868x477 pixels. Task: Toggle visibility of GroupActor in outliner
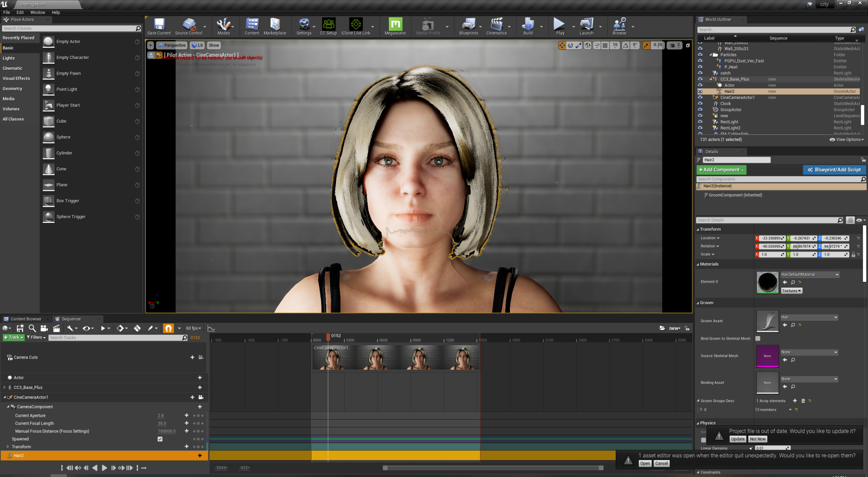[700, 110]
